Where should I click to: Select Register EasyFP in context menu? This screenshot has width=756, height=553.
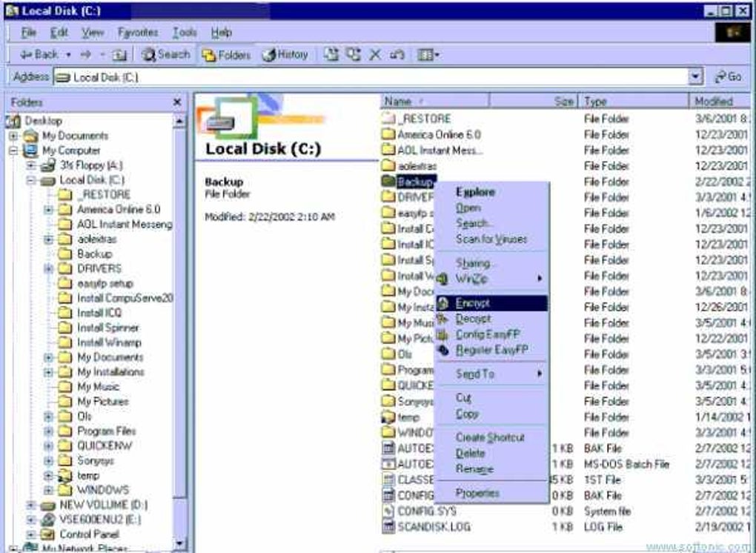(x=491, y=350)
